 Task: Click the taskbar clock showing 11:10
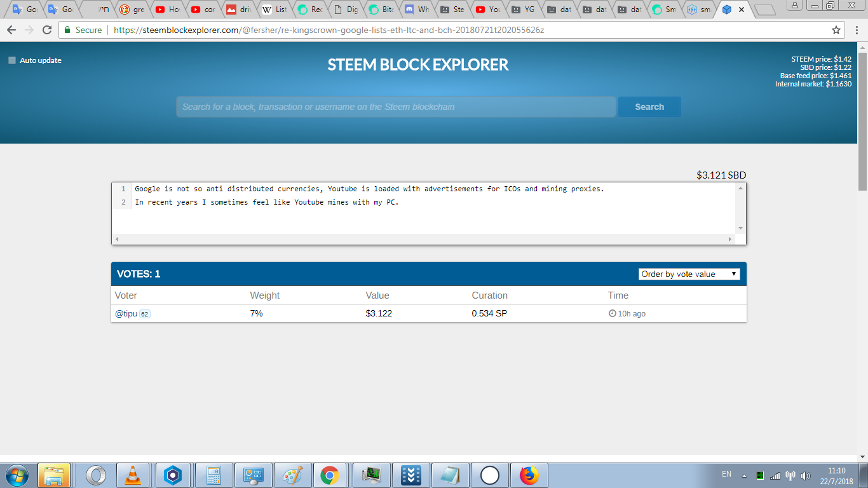[837, 471]
